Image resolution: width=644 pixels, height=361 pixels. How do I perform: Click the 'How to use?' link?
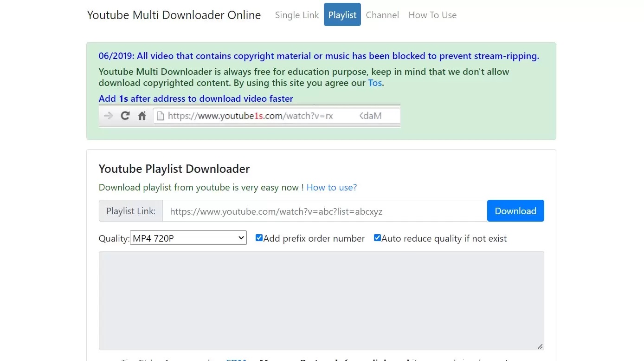(x=332, y=187)
